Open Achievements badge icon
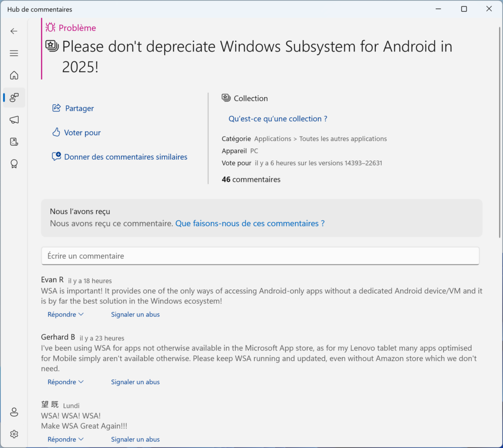The height and width of the screenshot is (448, 503). coord(14,164)
